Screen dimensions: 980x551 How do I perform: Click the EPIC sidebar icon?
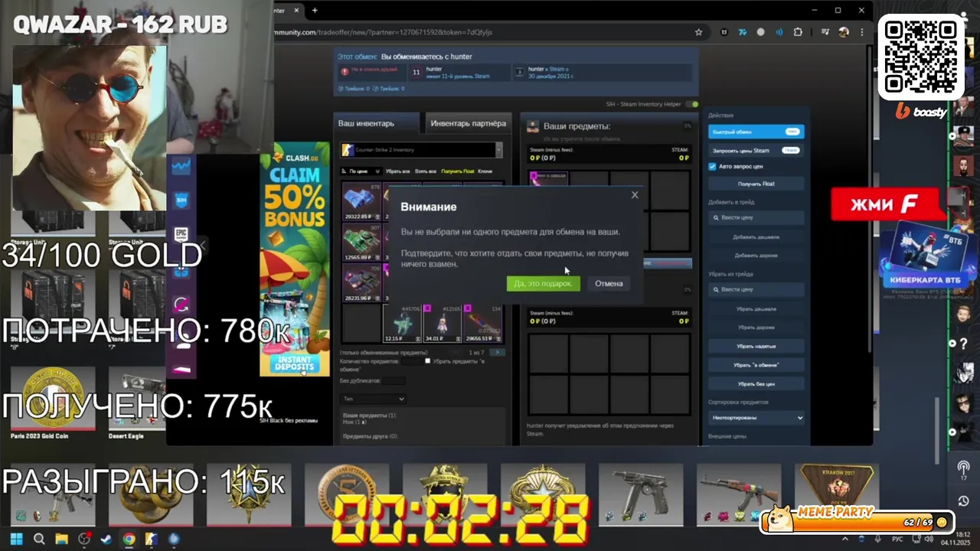181,233
